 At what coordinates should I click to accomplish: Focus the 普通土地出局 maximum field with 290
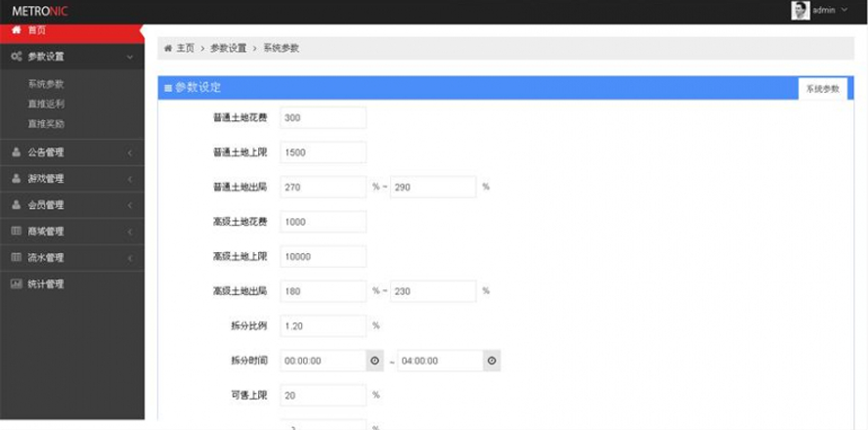tap(433, 187)
